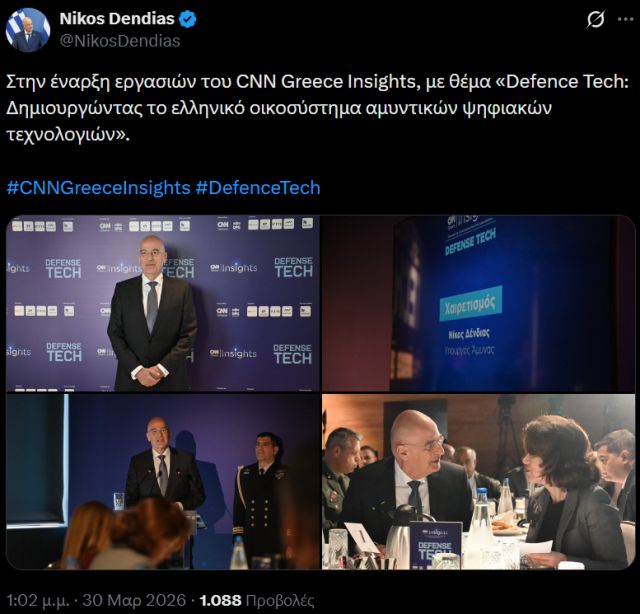This screenshot has width=640, height=614.
Task: Click the 1:02 μ.μ. timestamp
Action: pos(39,601)
